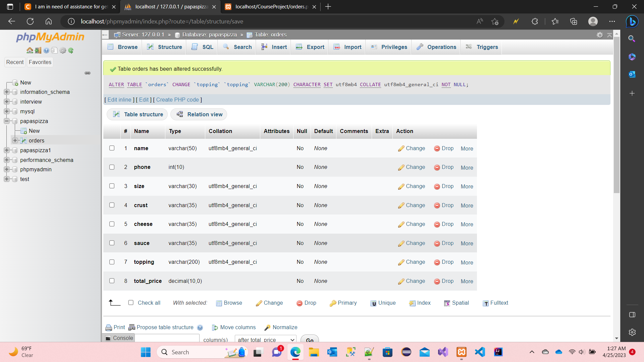The height and width of the screenshot is (362, 644).
Task: Expand the papaspizza1 database node
Action: click(x=7, y=150)
